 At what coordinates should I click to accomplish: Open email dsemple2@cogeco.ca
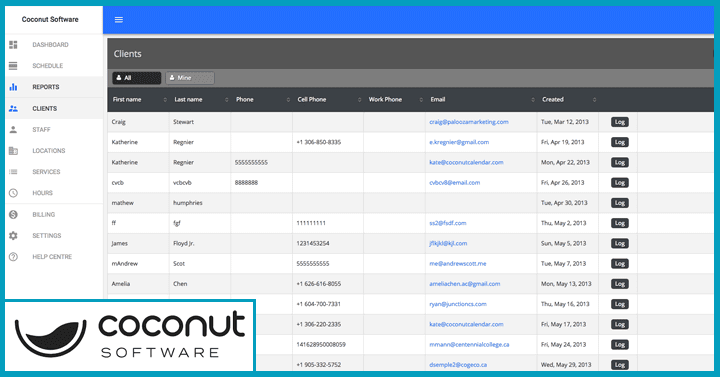[x=458, y=365]
